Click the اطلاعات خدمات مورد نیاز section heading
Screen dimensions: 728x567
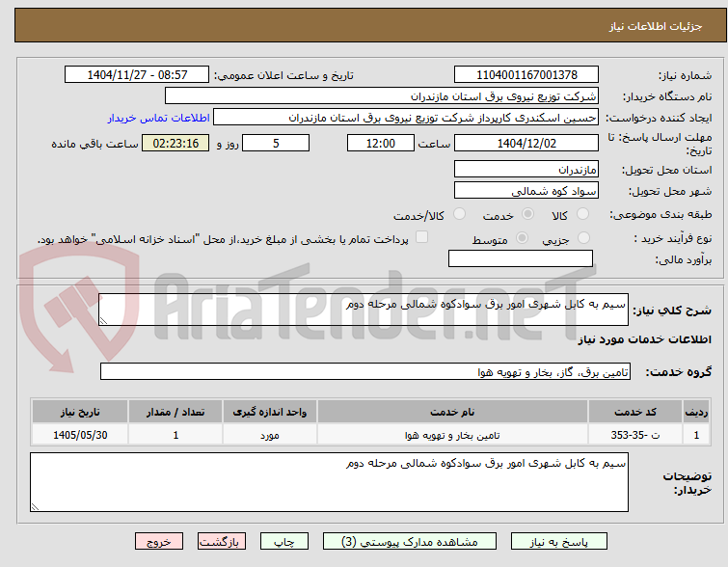pos(644,339)
